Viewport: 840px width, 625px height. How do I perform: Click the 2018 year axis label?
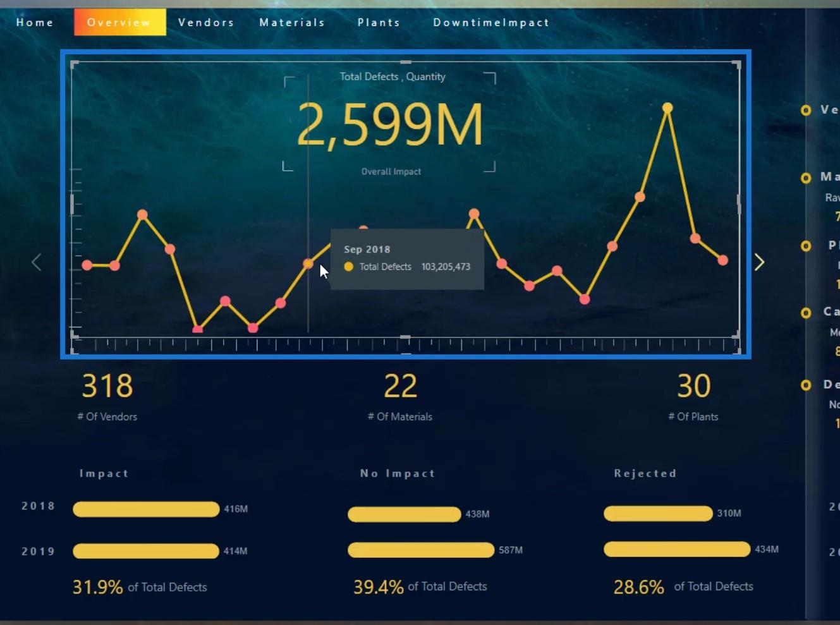coord(39,506)
